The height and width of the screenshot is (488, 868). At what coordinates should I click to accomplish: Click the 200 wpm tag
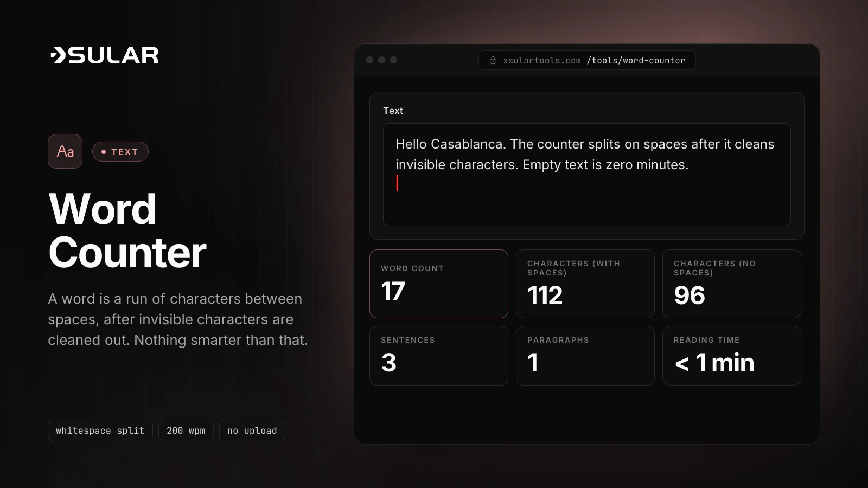186,431
